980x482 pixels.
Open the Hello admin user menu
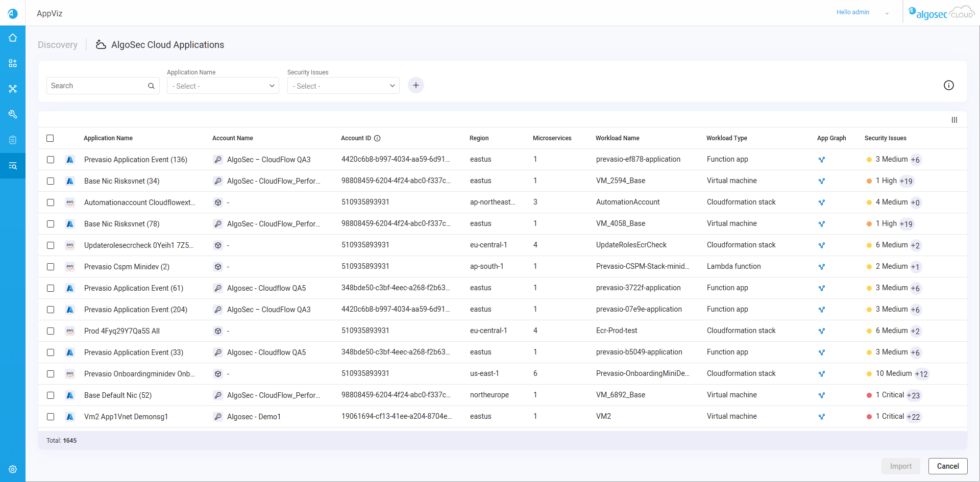pyautogui.click(x=862, y=13)
